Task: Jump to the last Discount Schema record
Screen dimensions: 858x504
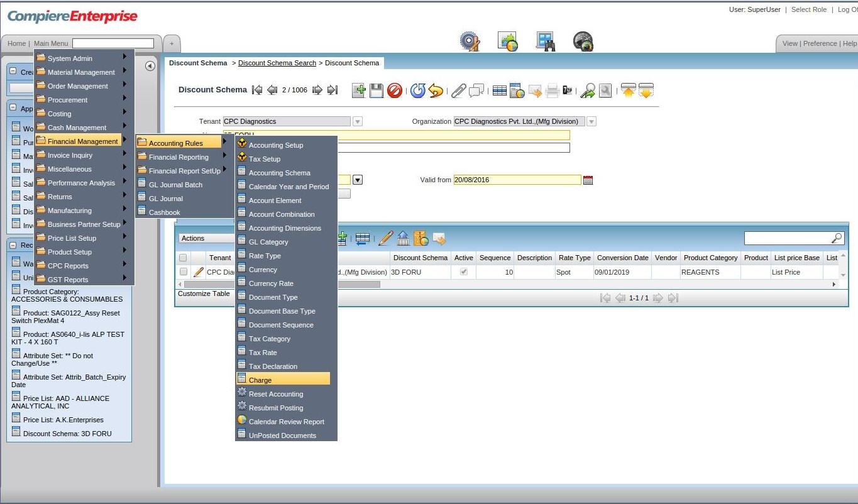Action: [333, 90]
